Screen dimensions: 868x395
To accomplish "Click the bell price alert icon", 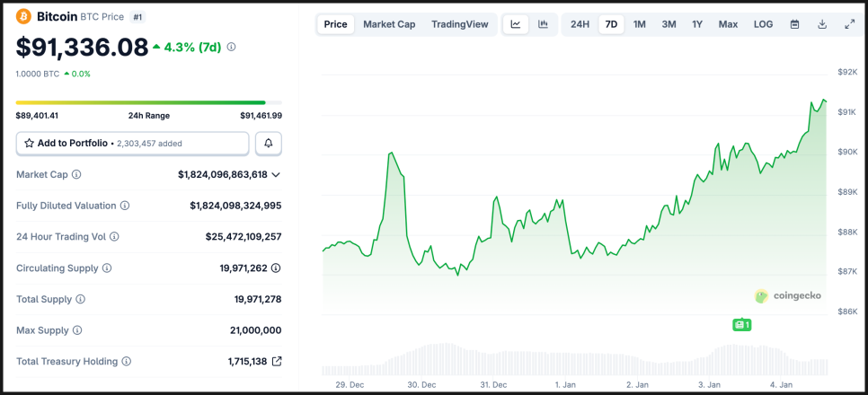I will click(x=269, y=144).
